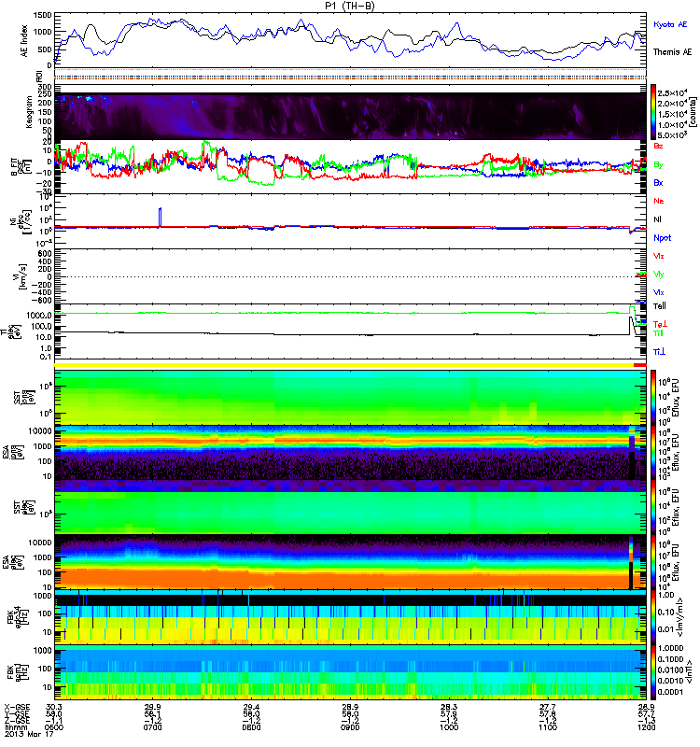Click the 250 tick on Keogram axis

pyautogui.click(x=45, y=94)
